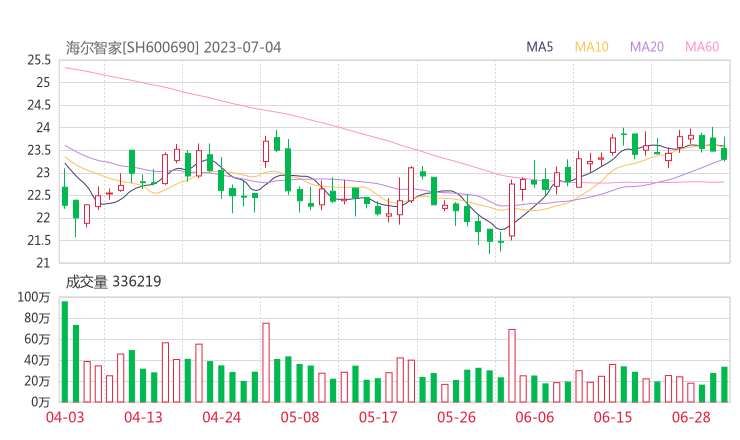This screenshot has height=440, width=740.
Task: Select the MA5 legend label
Action: point(539,47)
